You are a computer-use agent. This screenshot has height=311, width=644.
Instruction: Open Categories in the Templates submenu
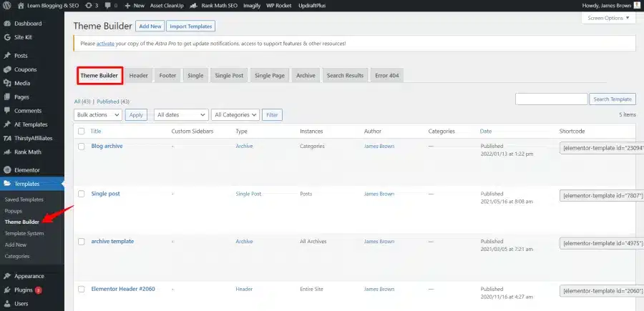17,256
